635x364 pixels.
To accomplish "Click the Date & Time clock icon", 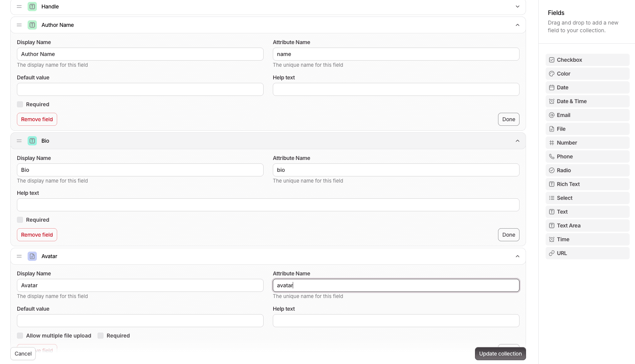I will pos(551,101).
